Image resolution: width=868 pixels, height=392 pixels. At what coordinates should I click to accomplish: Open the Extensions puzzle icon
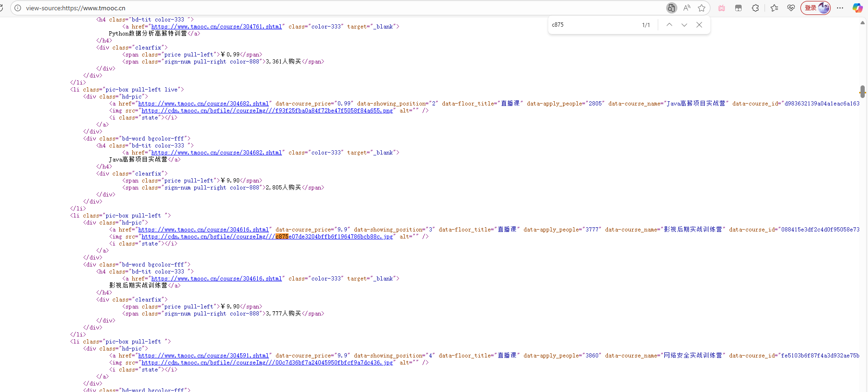755,8
